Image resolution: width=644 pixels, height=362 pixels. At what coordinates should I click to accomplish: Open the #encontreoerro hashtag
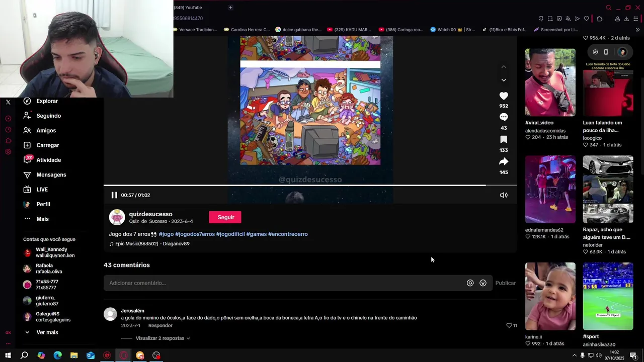288,234
